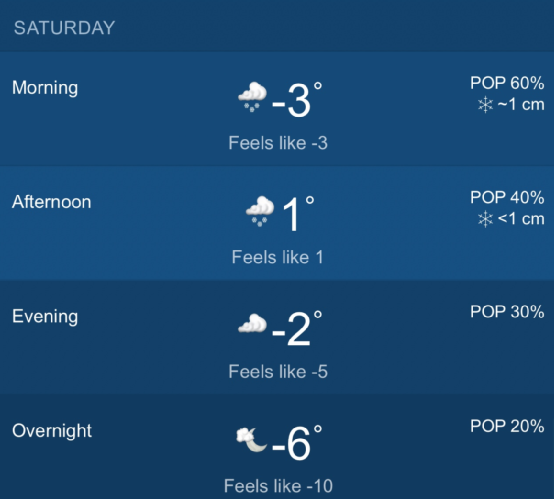554x499 pixels.
Task: Tap the Evening cloudy icon
Action: [x=252, y=323]
